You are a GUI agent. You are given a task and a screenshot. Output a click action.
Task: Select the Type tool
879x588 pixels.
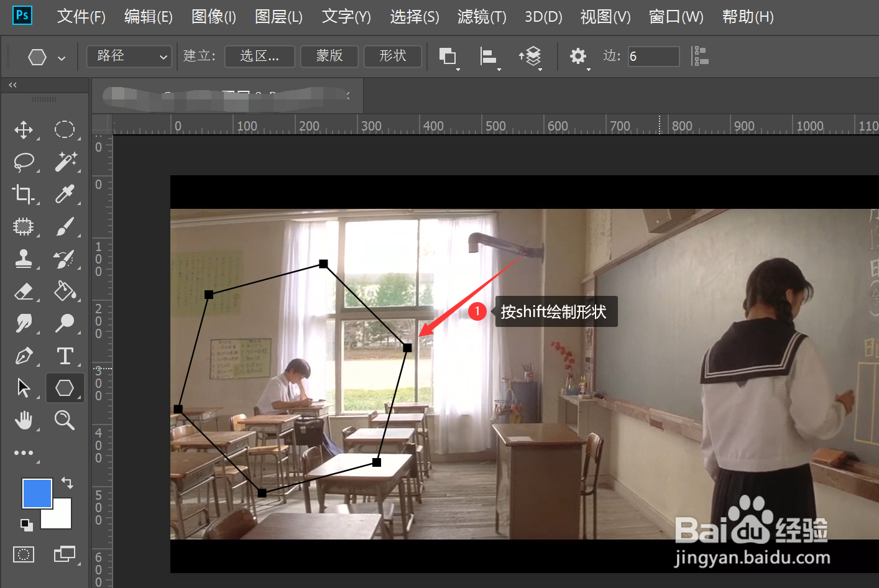(x=65, y=356)
